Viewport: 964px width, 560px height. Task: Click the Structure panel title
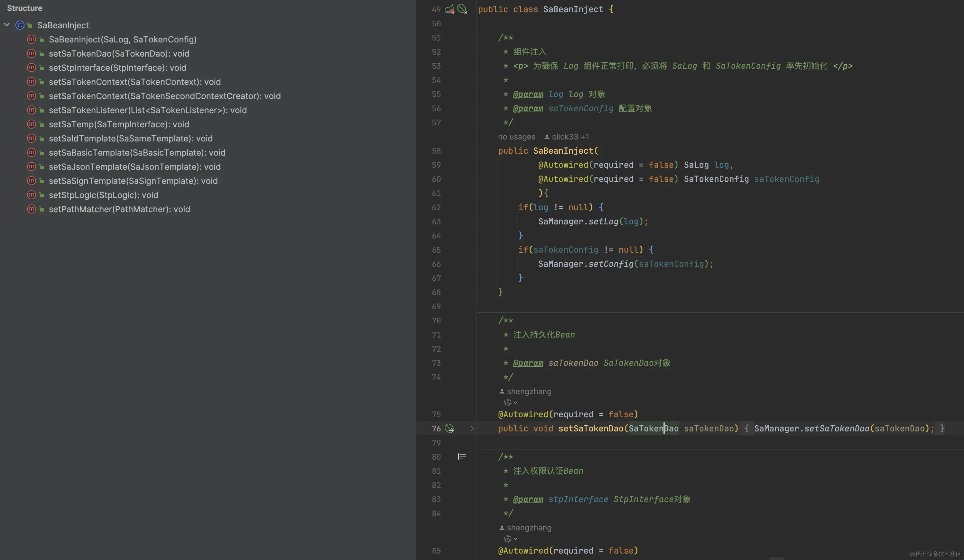pyautogui.click(x=24, y=8)
